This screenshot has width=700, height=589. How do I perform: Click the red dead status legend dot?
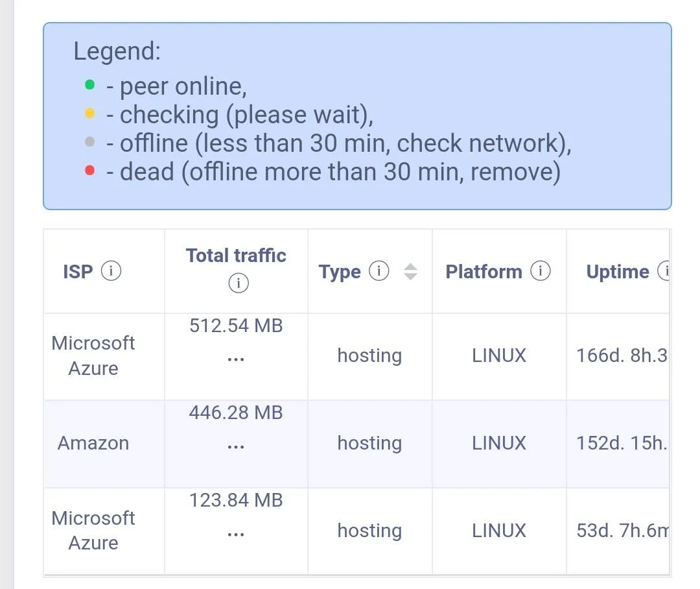point(89,170)
